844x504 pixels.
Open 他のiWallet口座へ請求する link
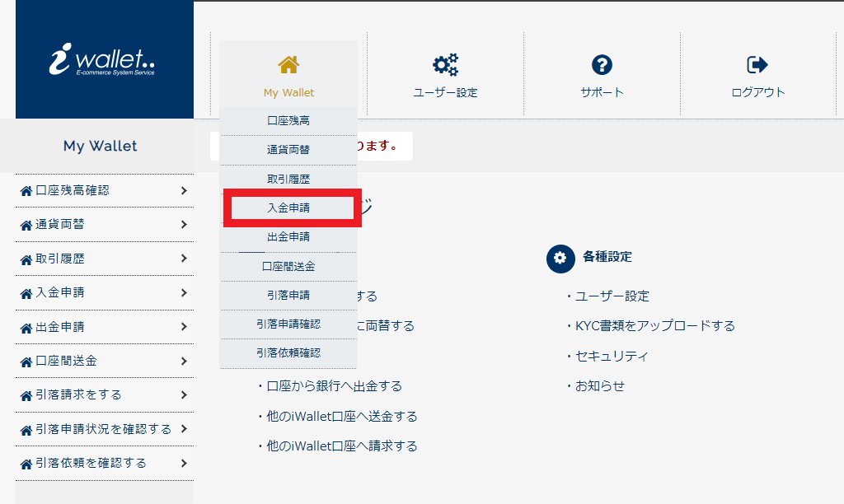(342, 446)
